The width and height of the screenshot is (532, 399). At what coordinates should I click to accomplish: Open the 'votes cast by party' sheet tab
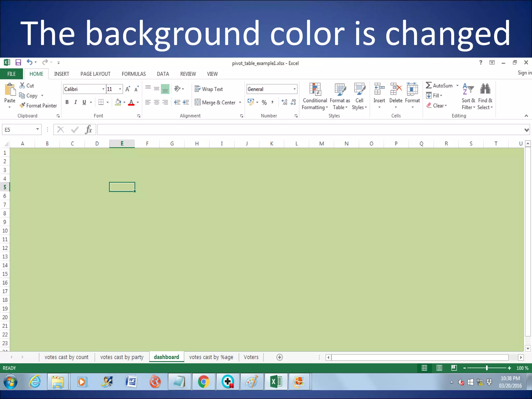pos(122,357)
